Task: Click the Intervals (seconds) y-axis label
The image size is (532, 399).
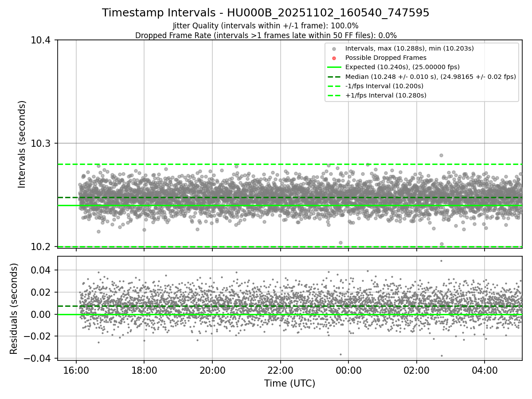Action: coord(22,144)
